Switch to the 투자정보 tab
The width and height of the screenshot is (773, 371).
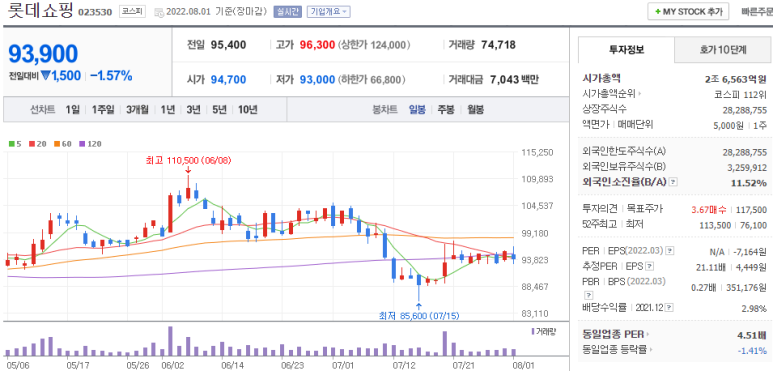click(626, 50)
